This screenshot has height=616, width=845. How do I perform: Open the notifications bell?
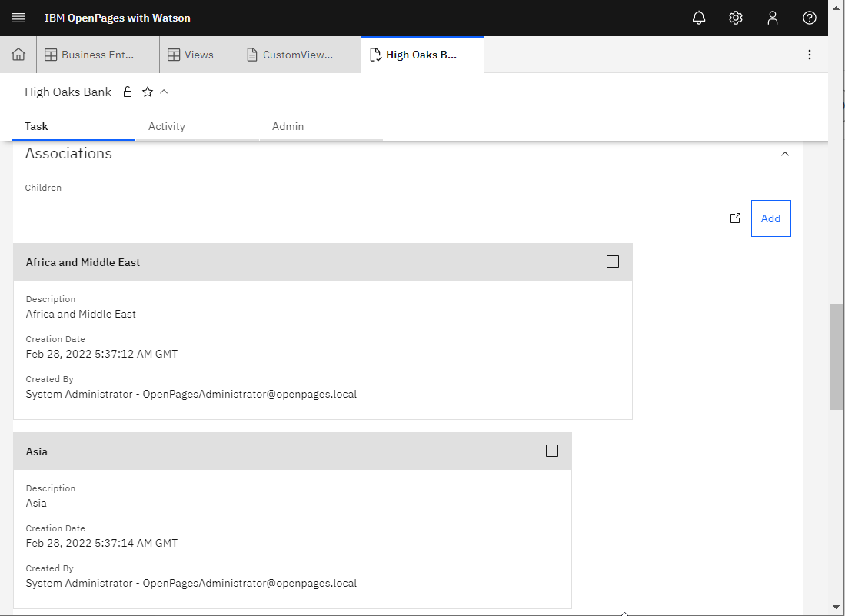point(699,18)
